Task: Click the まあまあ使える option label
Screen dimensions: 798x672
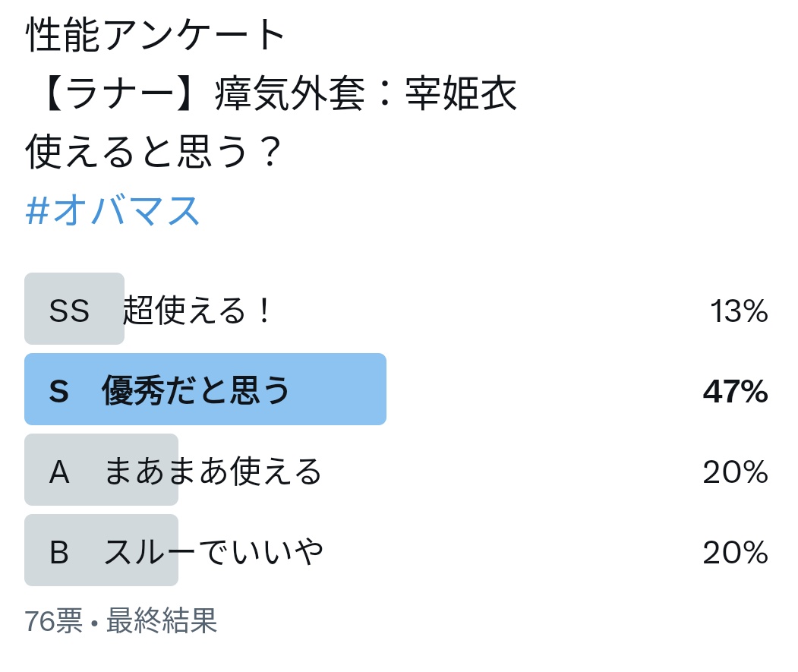Action: pyautogui.click(x=213, y=471)
